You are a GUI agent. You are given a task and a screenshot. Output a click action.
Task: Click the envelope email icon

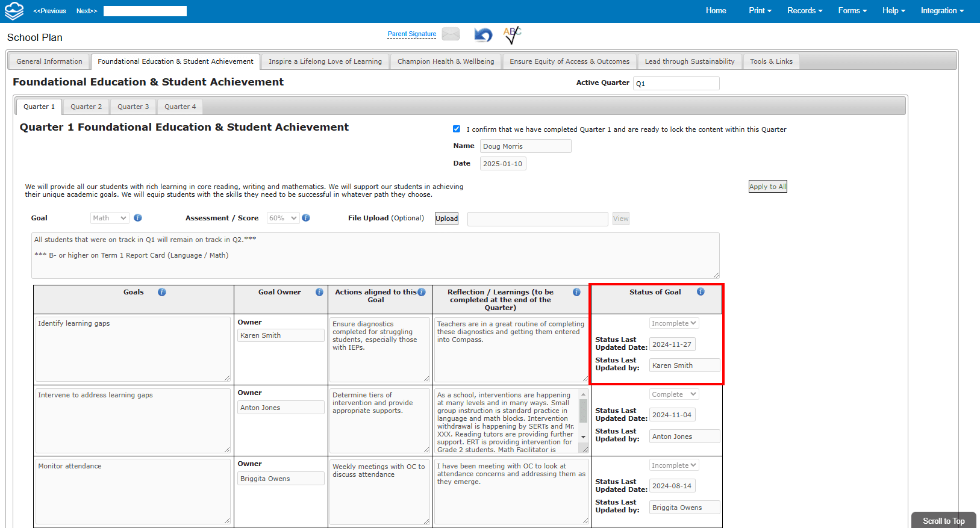[x=451, y=34]
